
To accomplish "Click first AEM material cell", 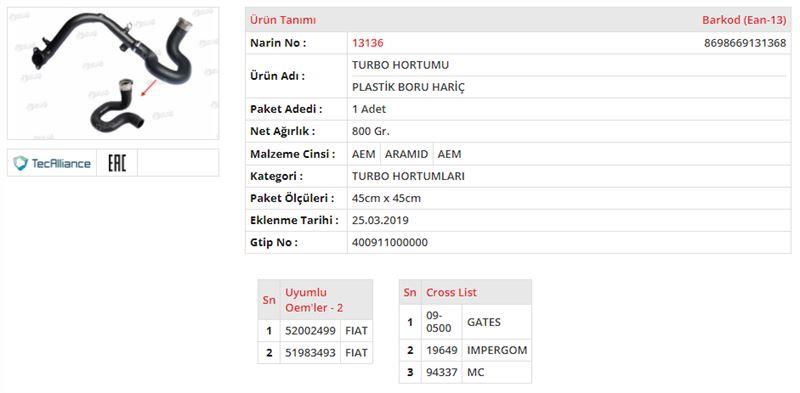I will (x=363, y=154).
